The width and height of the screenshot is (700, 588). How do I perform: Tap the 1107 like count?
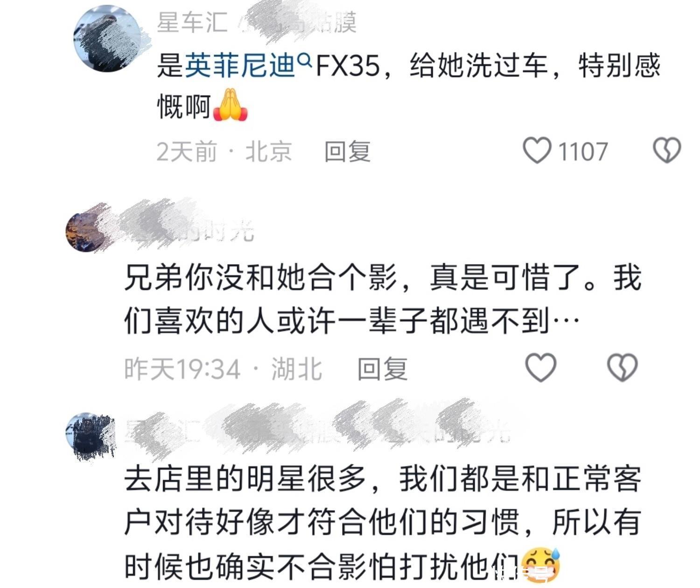click(583, 152)
